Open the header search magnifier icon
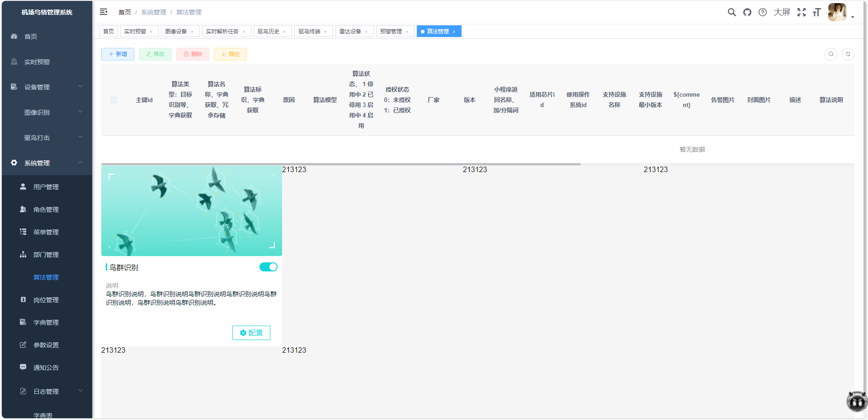 731,12
